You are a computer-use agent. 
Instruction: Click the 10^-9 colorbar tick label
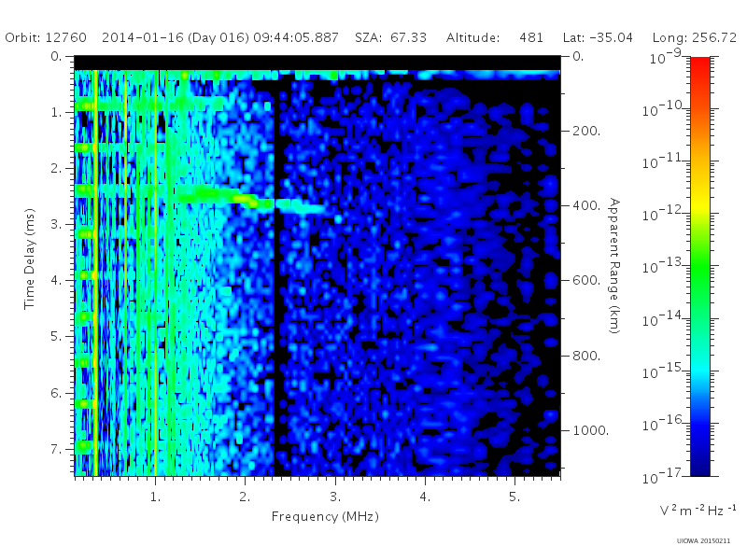pyautogui.click(x=667, y=57)
